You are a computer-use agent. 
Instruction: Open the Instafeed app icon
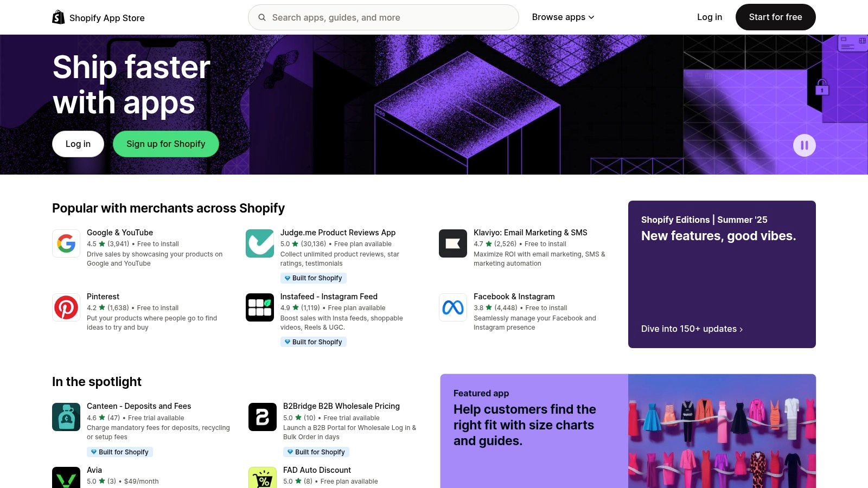click(259, 307)
